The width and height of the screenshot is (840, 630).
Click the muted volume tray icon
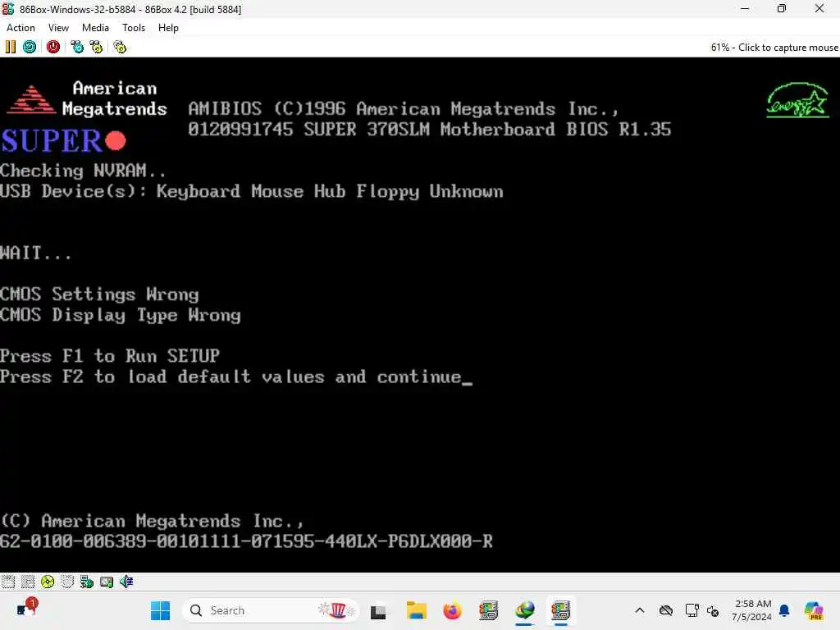pos(713,610)
